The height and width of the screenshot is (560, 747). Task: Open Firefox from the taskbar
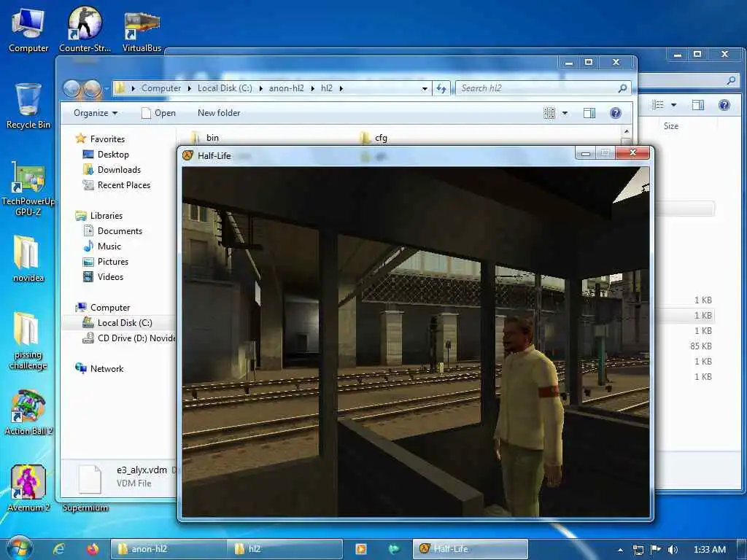point(93,549)
